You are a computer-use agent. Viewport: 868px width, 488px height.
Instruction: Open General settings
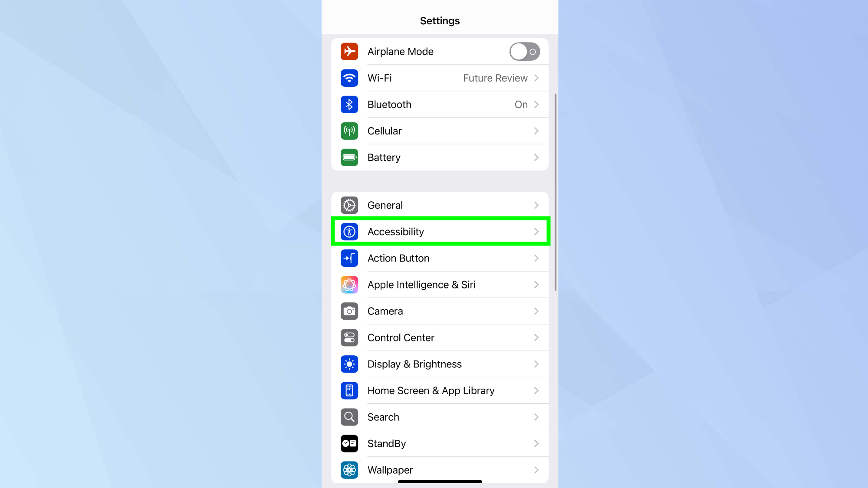point(440,205)
